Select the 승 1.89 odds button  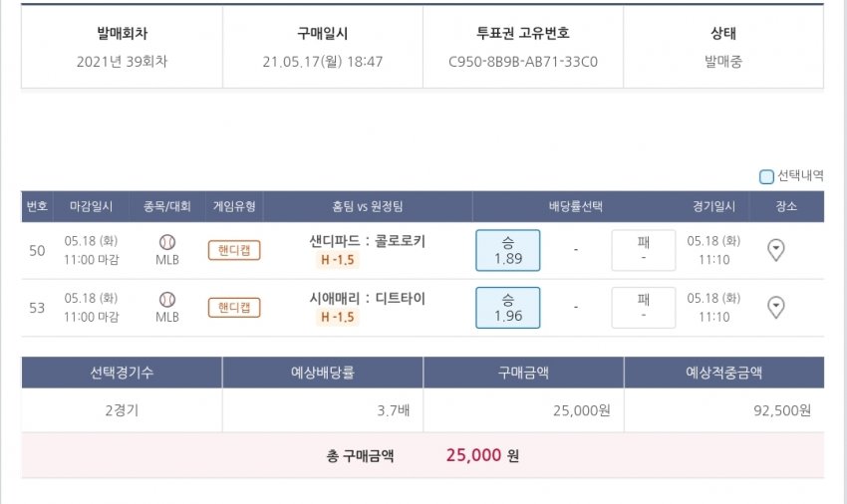point(507,250)
